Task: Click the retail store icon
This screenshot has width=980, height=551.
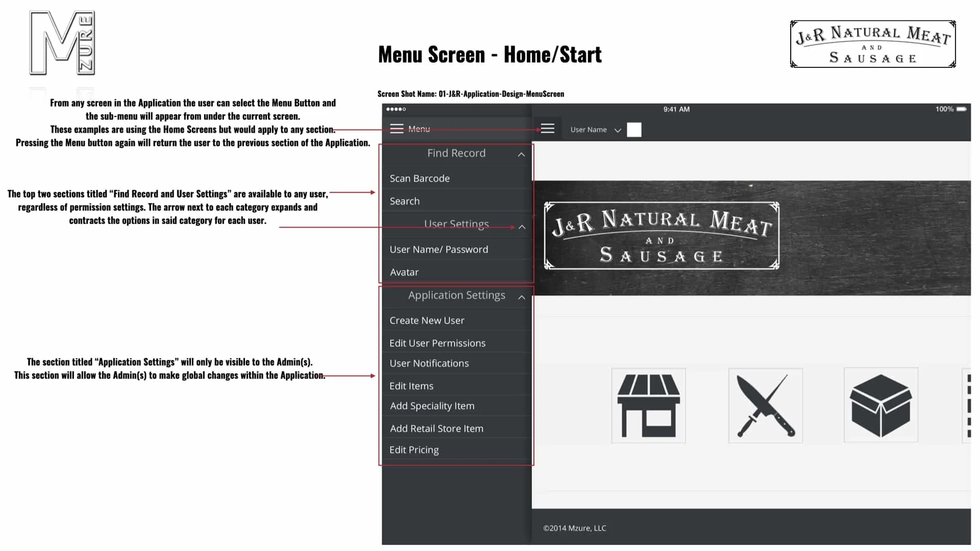Action: tap(648, 406)
